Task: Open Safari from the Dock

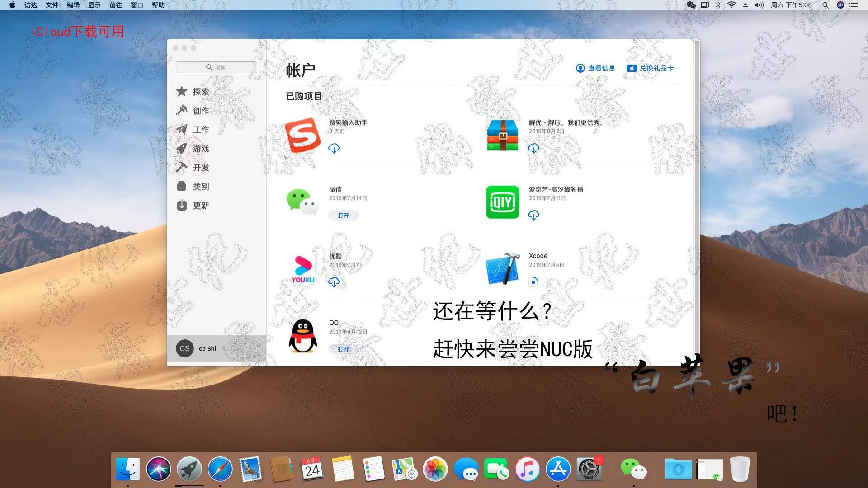Action: 220,469
